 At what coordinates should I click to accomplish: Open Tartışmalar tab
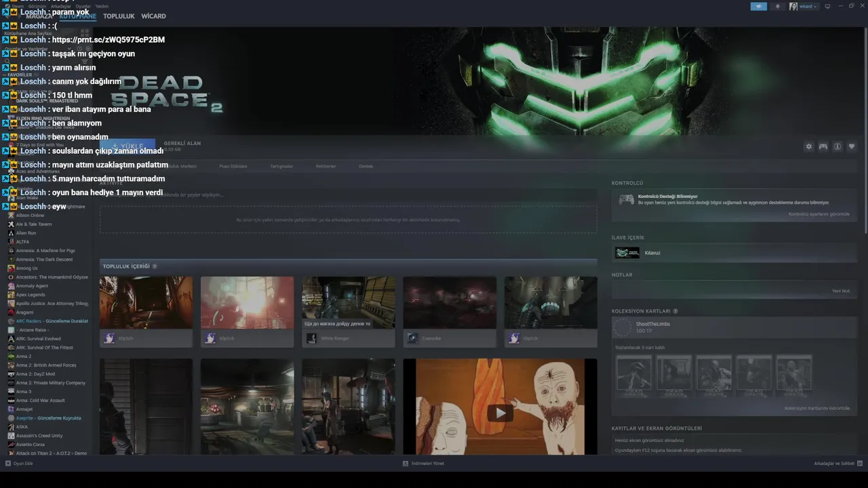tap(281, 166)
